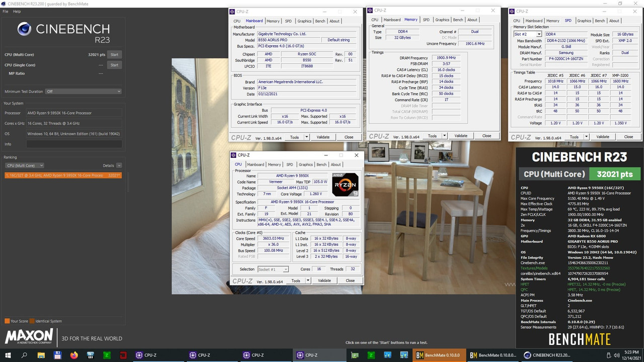Viewport: 644px width, 362px height.
Task: Expand Tools arrow in Mainboard CPU-Z window
Action: coord(307,137)
